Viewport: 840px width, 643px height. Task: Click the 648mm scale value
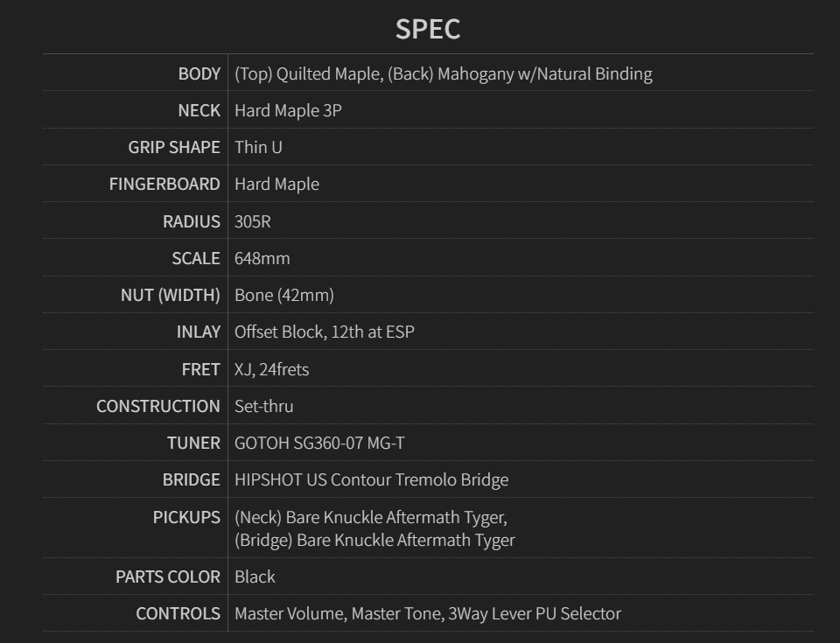[262, 258]
